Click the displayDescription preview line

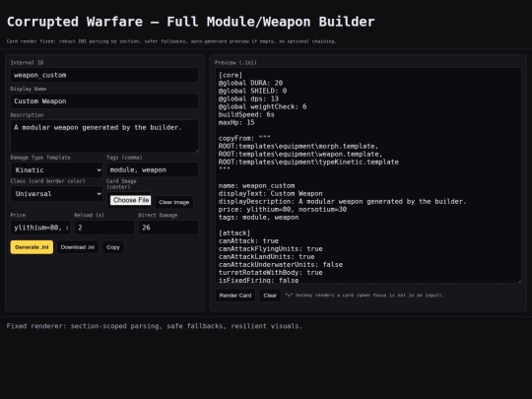342,202
